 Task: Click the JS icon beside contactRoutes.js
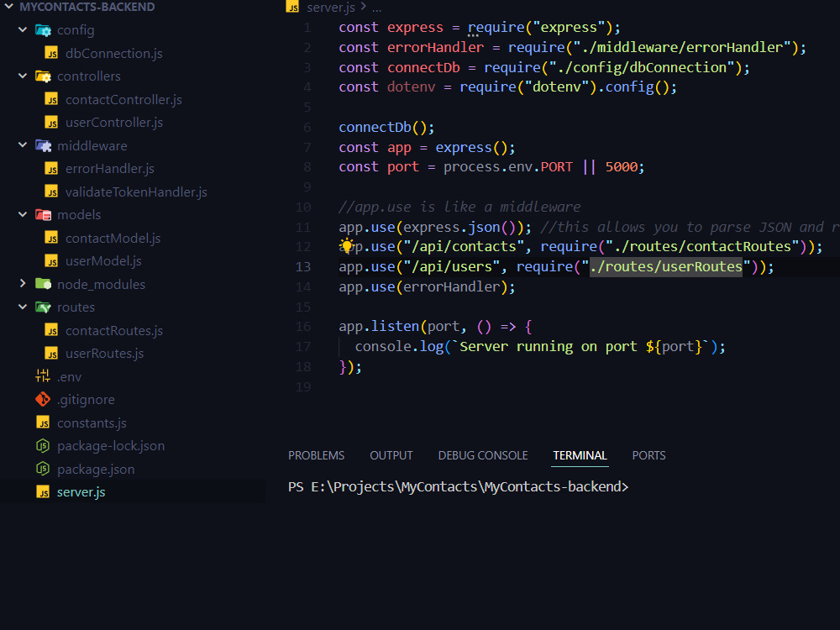click(x=51, y=330)
